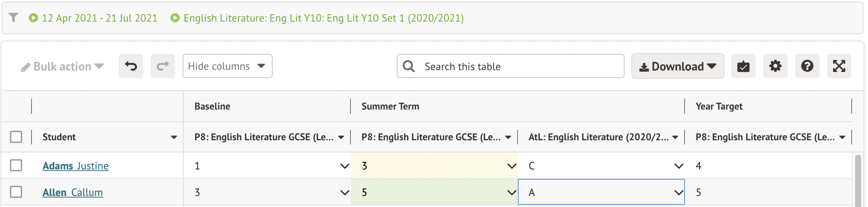Open the help question mark icon

point(807,66)
